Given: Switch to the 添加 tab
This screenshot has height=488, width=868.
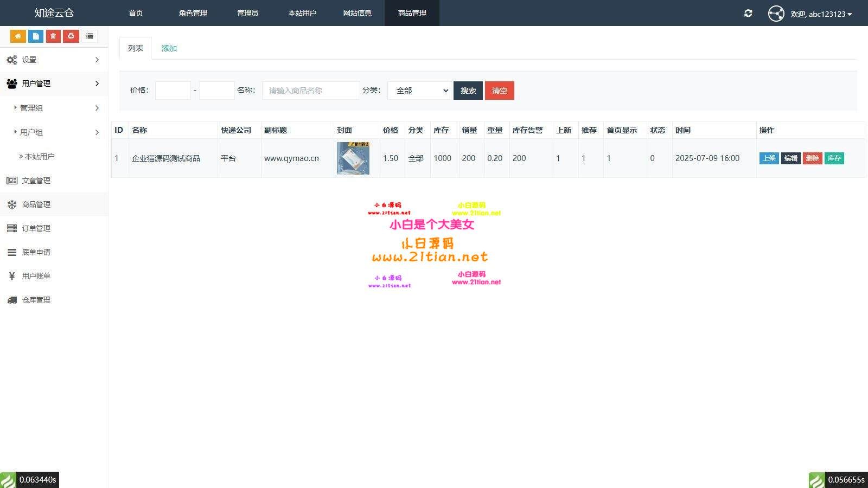Looking at the screenshot, I should pyautogui.click(x=169, y=48).
